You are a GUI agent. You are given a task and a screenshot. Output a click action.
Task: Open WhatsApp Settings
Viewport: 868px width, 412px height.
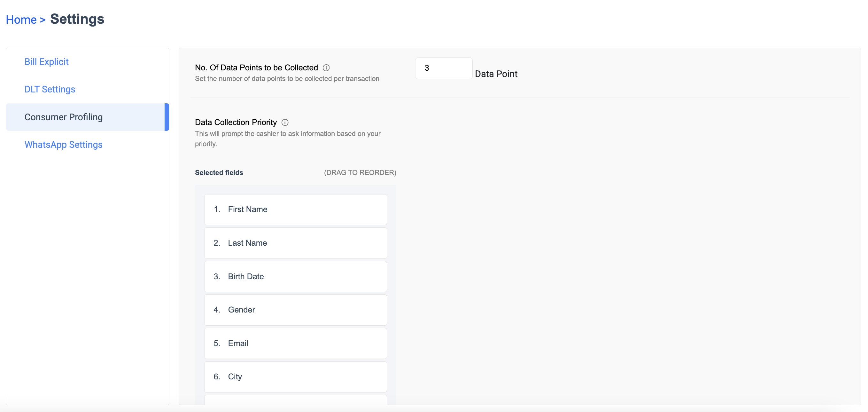(63, 144)
